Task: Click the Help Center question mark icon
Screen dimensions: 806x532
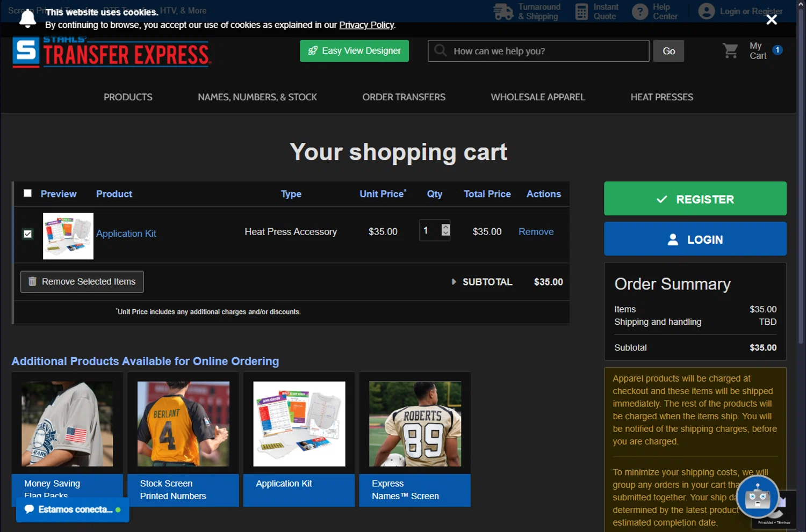Action: click(640, 11)
